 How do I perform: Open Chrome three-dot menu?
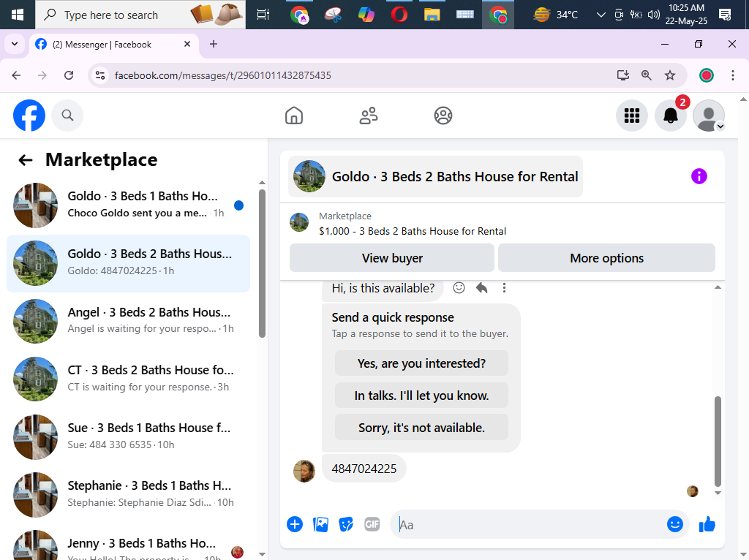[733, 75]
